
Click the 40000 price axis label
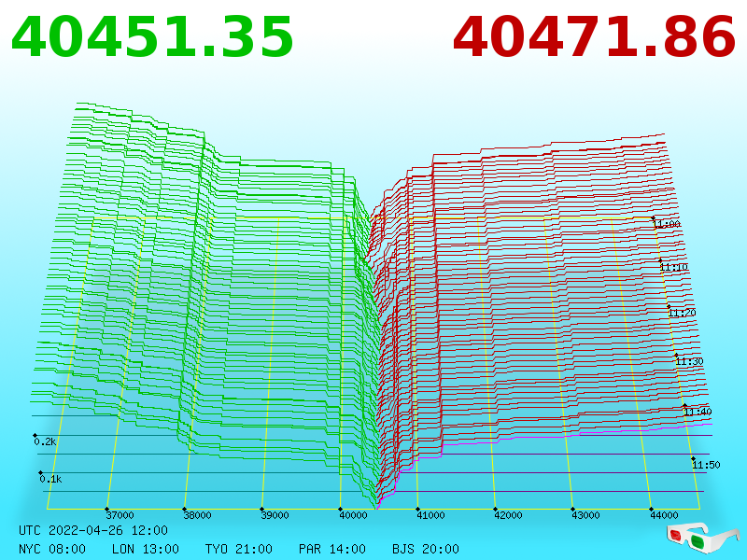click(353, 515)
